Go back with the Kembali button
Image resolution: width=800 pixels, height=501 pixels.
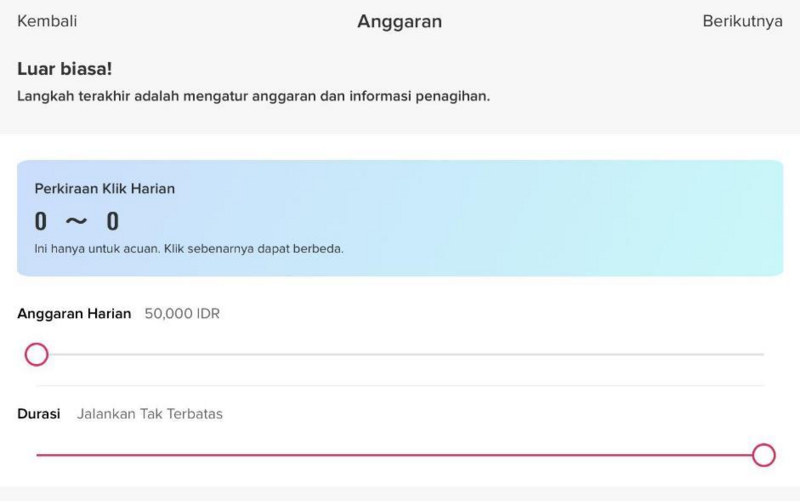pos(47,21)
